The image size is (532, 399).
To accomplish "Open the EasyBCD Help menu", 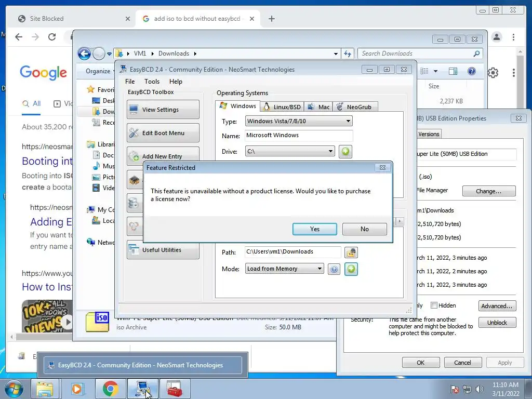I will pos(176,82).
